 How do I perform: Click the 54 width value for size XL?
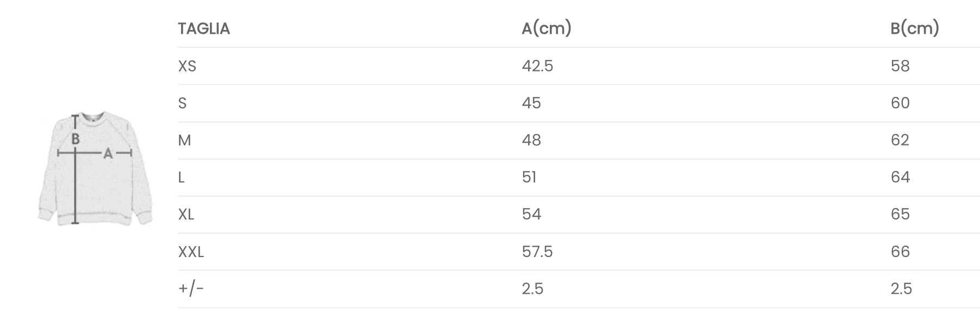click(x=531, y=214)
